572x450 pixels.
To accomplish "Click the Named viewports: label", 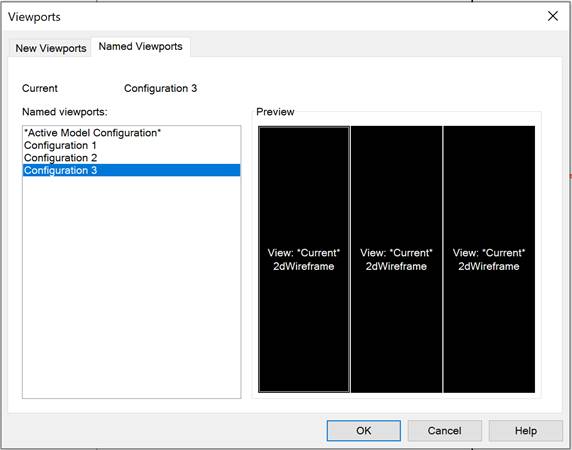I will 65,112.
